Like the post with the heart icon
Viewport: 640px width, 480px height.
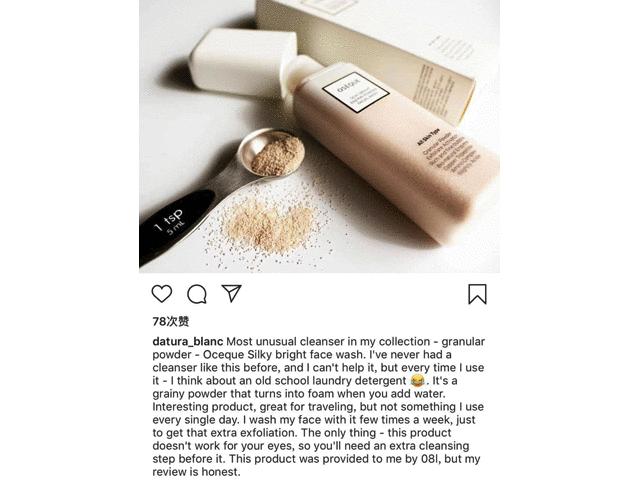pyautogui.click(x=162, y=294)
